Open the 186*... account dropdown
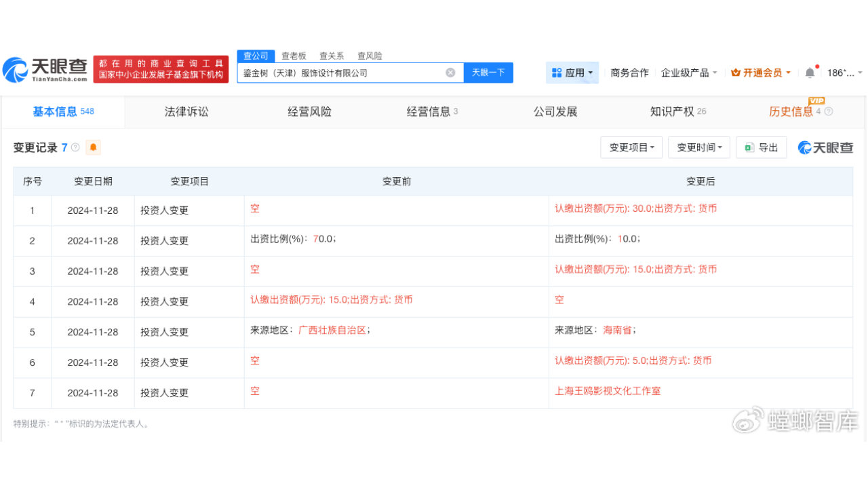Viewport: 868px width, 488px height. 841,72
